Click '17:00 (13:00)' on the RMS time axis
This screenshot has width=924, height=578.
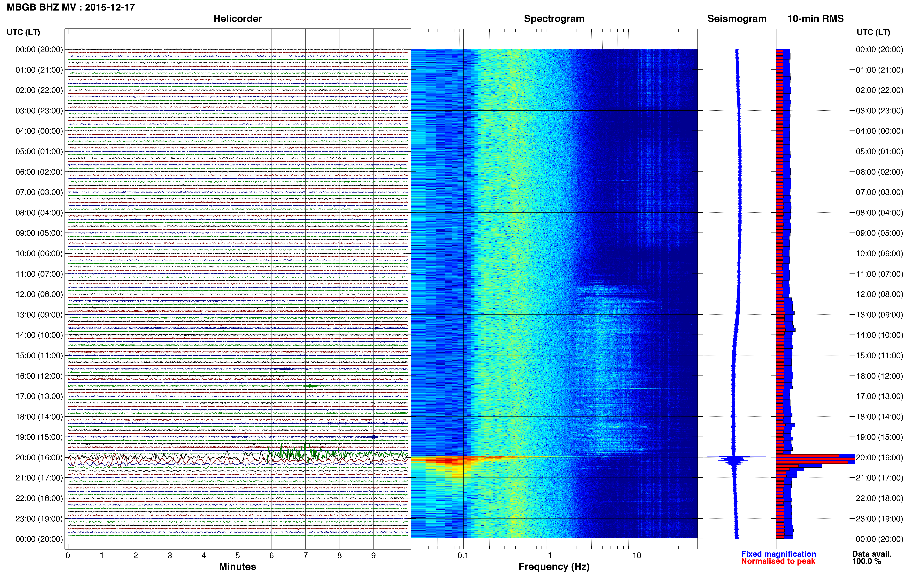[x=879, y=396]
